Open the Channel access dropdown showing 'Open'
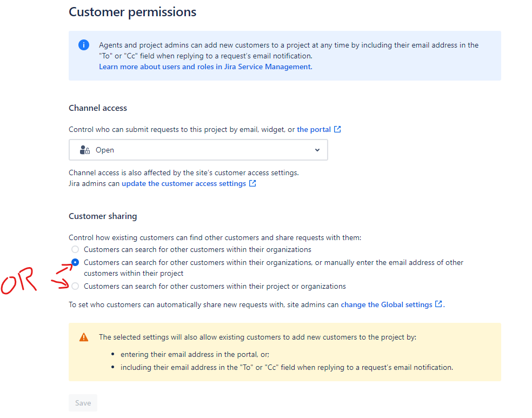The width and height of the screenshot is (532, 418). [x=198, y=150]
